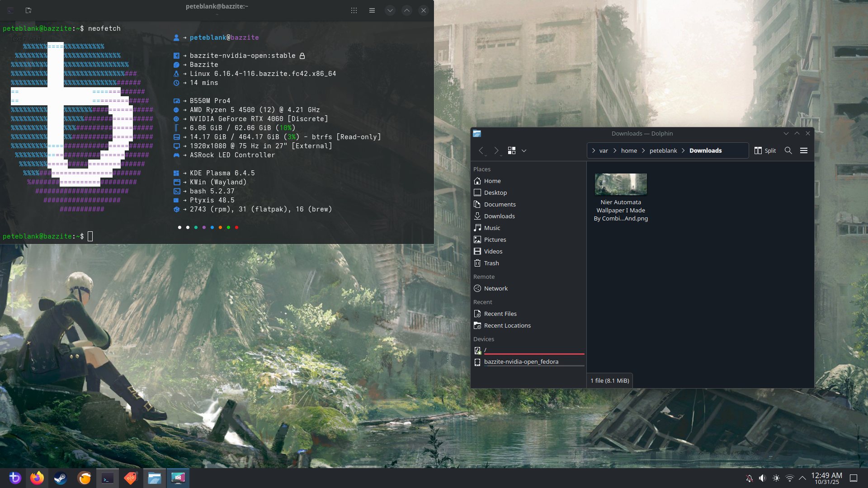Switch to icons view mode in Dolphin

pyautogui.click(x=512, y=150)
